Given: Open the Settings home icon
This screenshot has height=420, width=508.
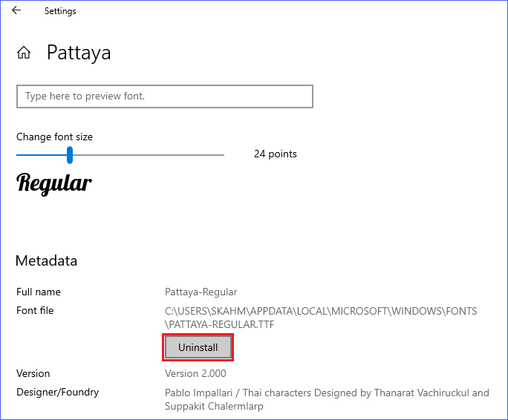Looking at the screenshot, I should (x=24, y=53).
